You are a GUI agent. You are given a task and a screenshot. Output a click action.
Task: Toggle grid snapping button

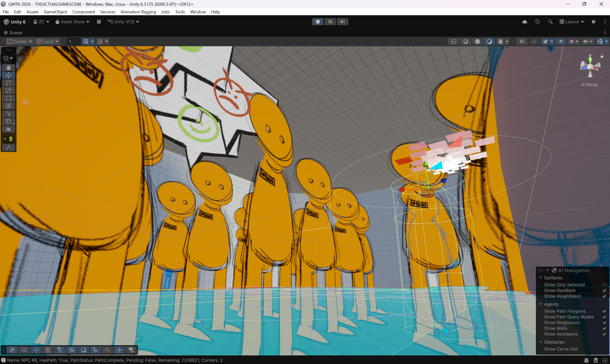(x=86, y=41)
